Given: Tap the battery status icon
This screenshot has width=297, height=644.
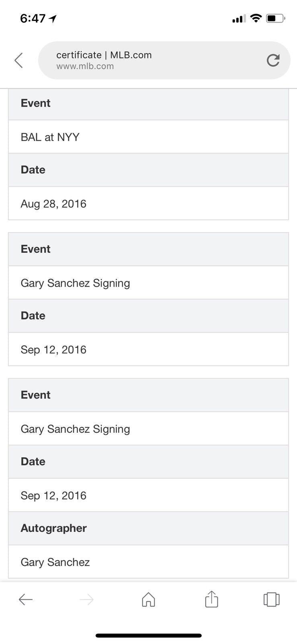Looking at the screenshot, I should (275, 18).
